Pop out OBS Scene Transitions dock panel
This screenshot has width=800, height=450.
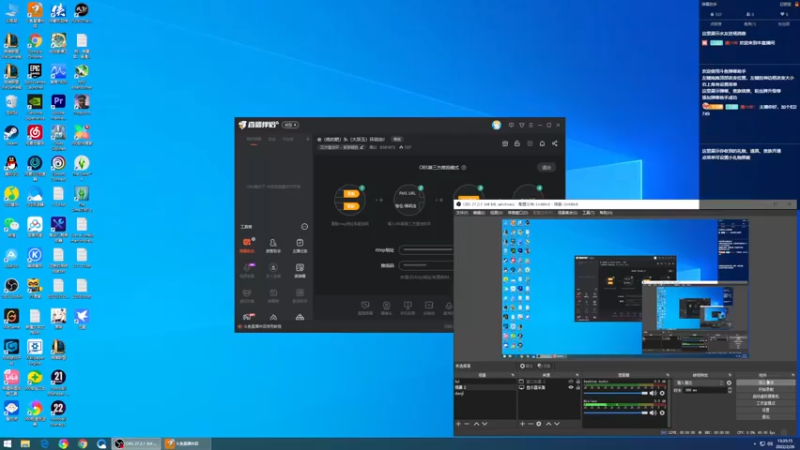(x=730, y=375)
